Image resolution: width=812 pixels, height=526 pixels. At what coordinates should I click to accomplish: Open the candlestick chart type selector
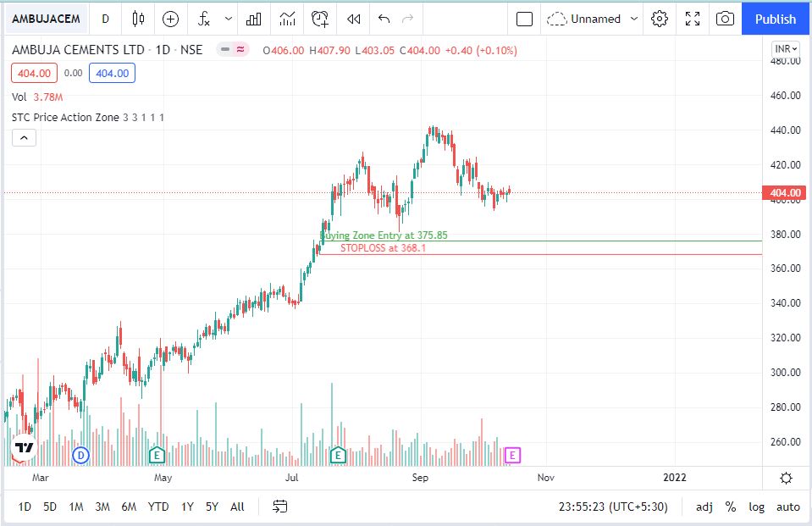(139, 19)
